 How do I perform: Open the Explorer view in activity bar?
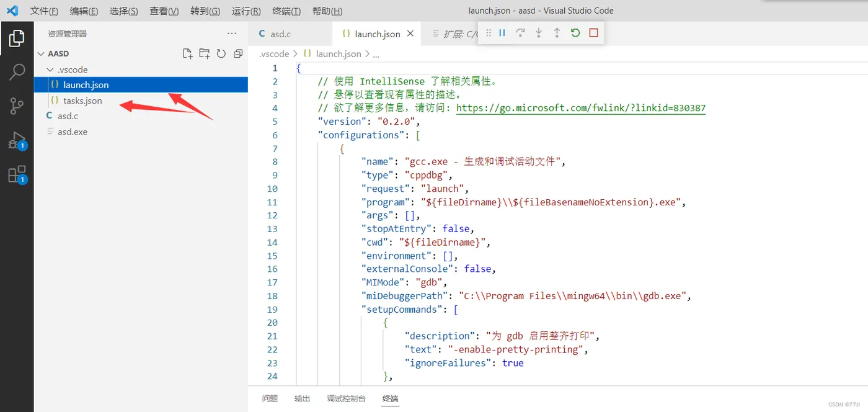17,38
